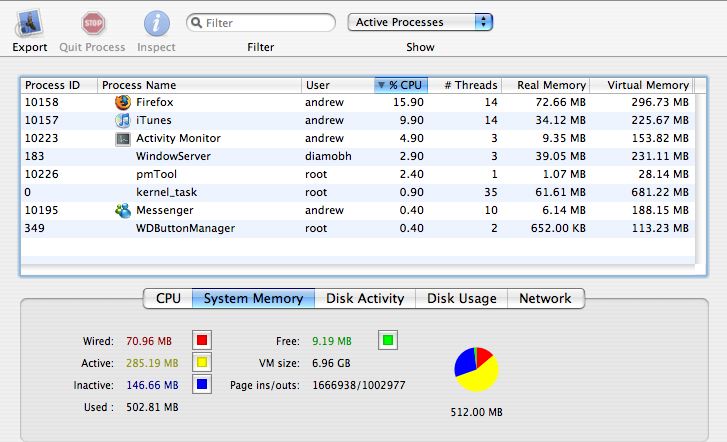Sort by Virtual Memory column header
This screenshot has height=442, width=727.
click(x=642, y=85)
